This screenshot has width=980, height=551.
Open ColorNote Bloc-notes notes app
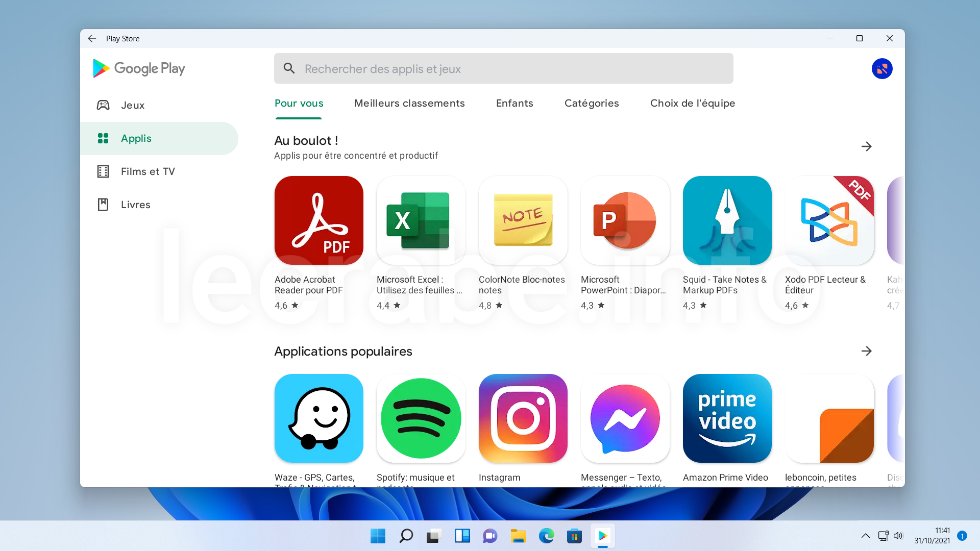pos(523,220)
